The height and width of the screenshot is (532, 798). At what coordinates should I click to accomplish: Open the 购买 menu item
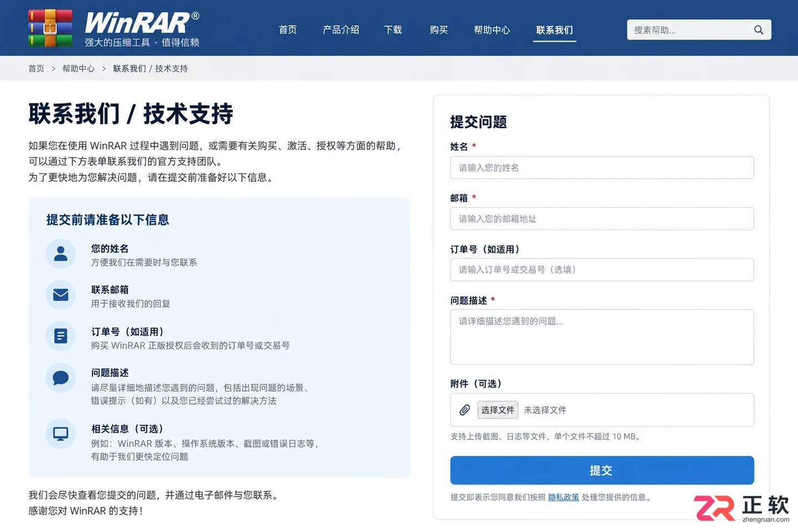click(x=439, y=30)
